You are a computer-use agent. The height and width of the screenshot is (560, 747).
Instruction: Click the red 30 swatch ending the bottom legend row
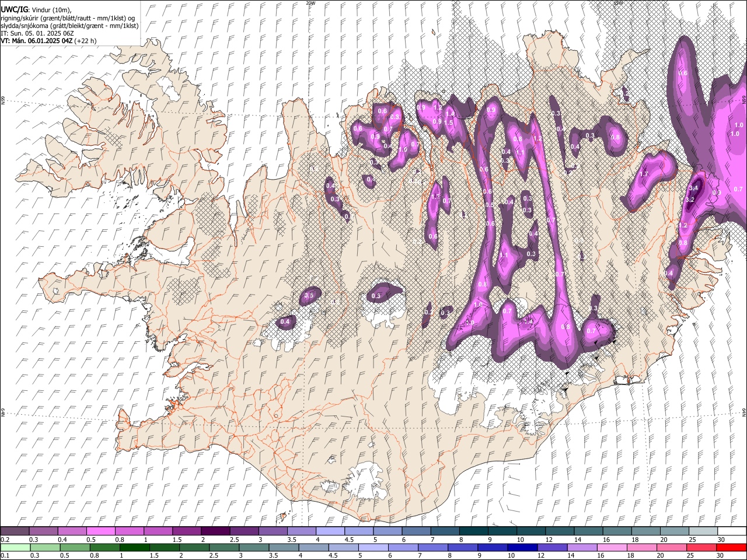coord(732,547)
